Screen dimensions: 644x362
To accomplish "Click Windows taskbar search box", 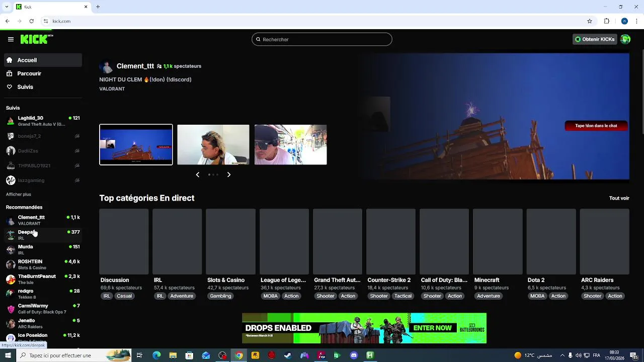I will pyautogui.click(x=73, y=355).
